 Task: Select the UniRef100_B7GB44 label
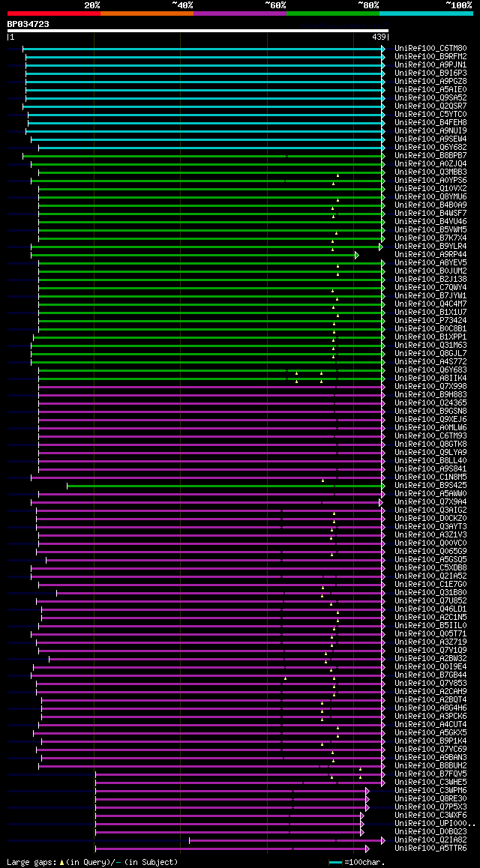(430, 675)
